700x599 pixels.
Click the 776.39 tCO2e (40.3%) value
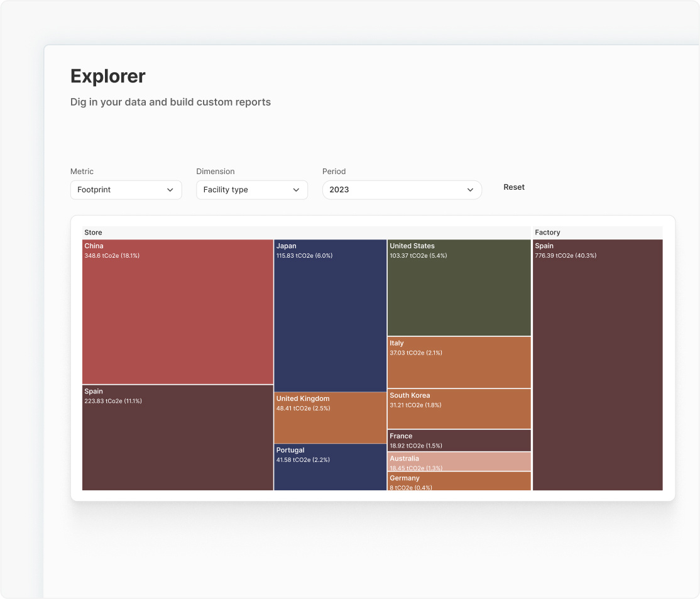coord(566,255)
